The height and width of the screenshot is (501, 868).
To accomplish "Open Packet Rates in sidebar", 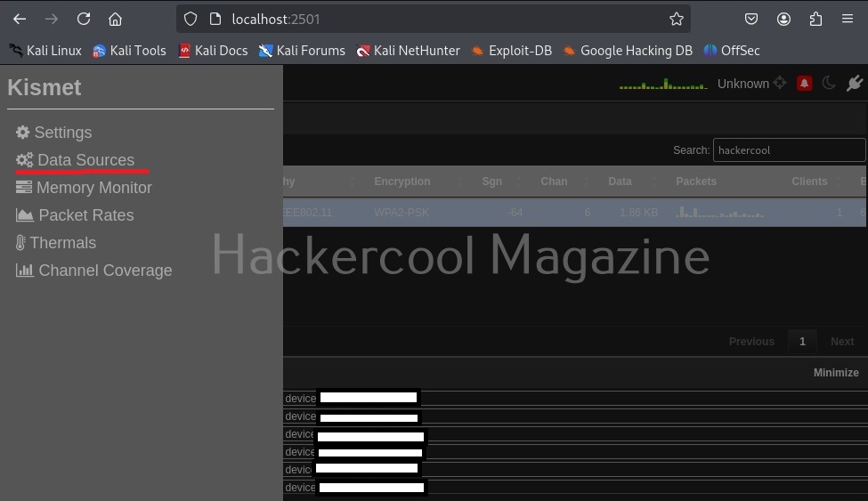I will click(x=75, y=215).
